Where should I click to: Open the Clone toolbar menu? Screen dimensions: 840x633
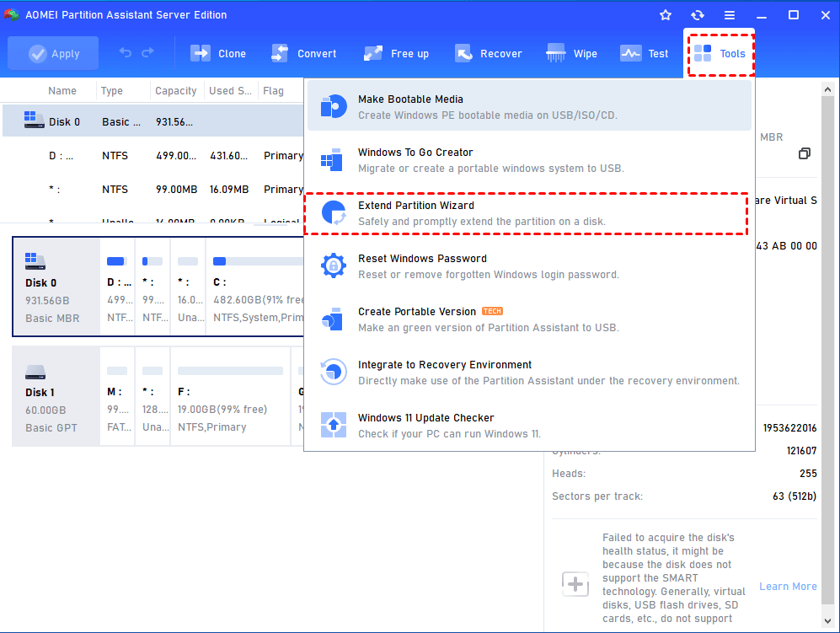coord(218,54)
